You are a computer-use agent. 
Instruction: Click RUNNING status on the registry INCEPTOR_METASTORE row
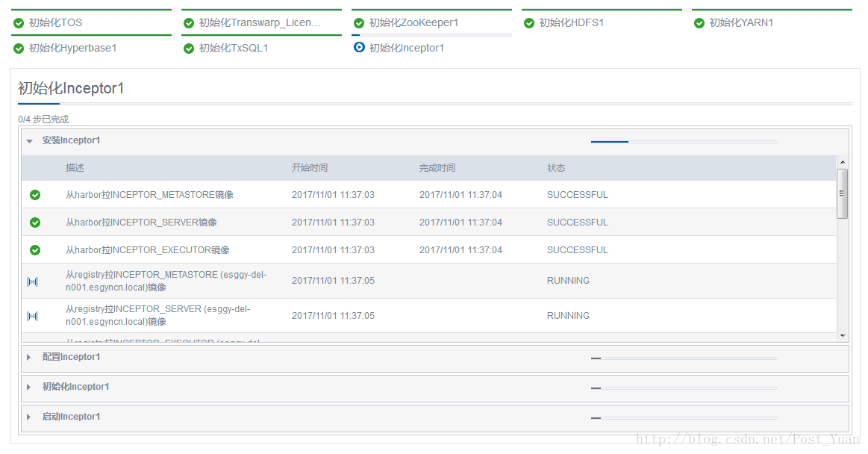[568, 281]
